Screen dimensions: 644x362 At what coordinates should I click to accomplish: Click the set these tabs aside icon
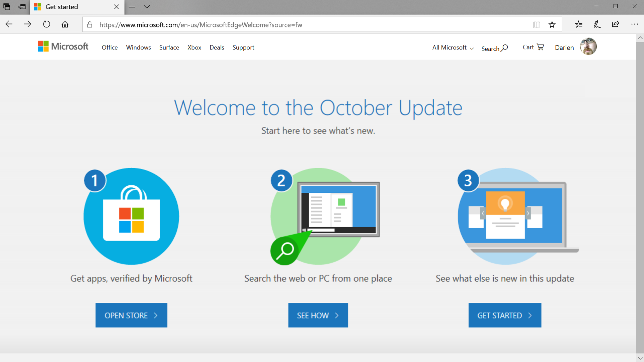[22, 7]
